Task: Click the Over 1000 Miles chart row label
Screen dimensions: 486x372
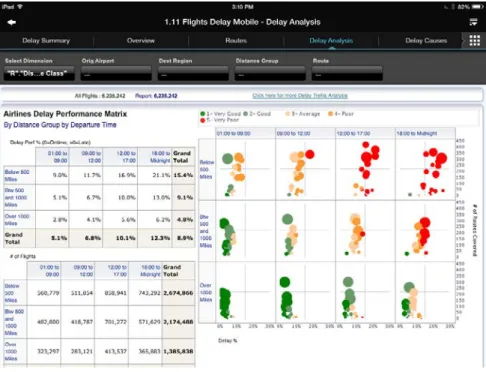Action: [x=206, y=292]
